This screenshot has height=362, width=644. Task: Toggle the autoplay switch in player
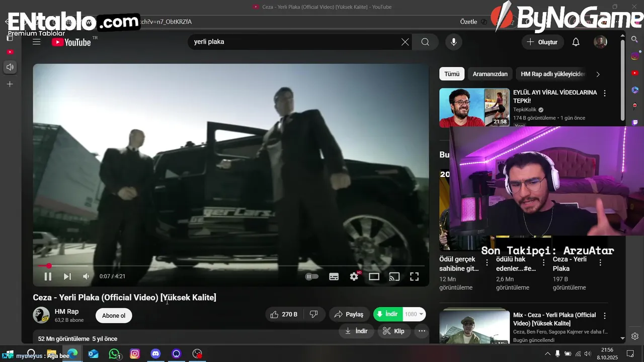pos(312,277)
